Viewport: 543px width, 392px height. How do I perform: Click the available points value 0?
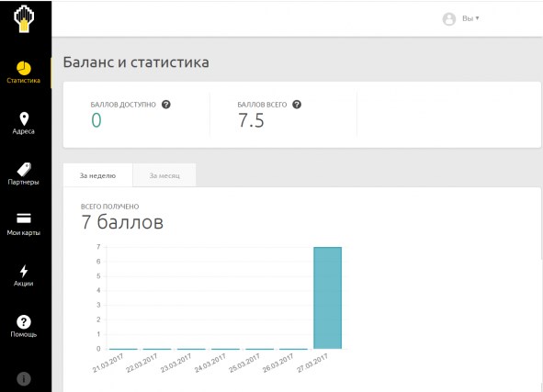pyautogui.click(x=96, y=120)
